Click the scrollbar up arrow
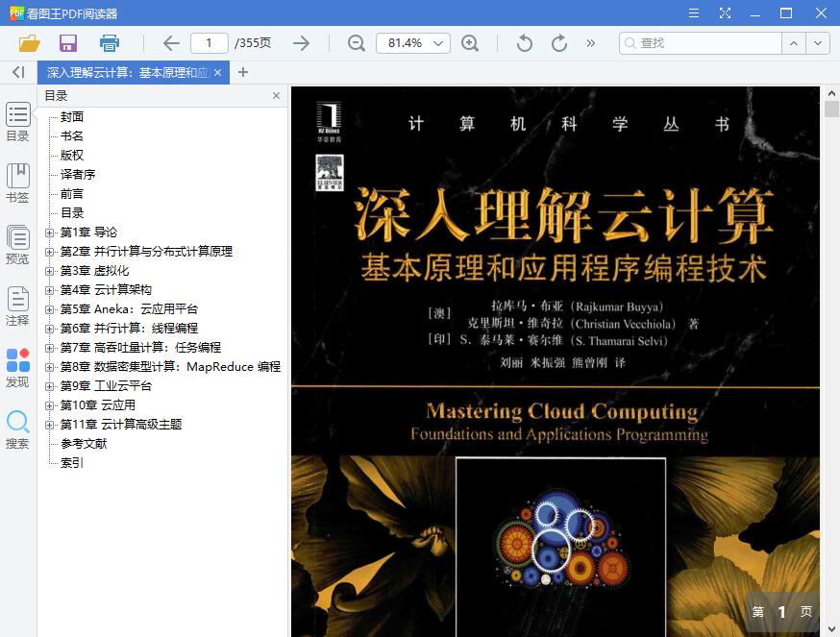The width and height of the screenshot is (840, 637). coord(831,93)
